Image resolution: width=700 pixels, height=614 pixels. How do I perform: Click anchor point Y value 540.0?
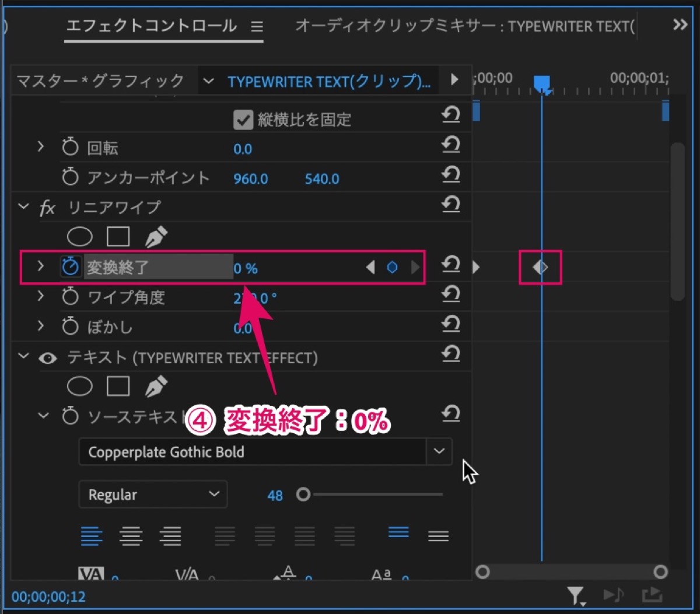coord(322,179)
